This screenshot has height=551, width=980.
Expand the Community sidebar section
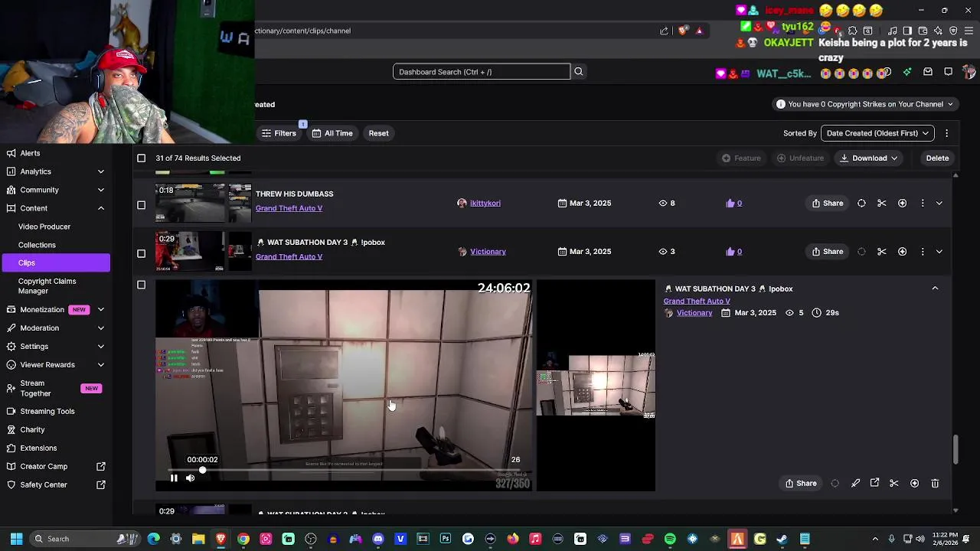click(100, 190)
